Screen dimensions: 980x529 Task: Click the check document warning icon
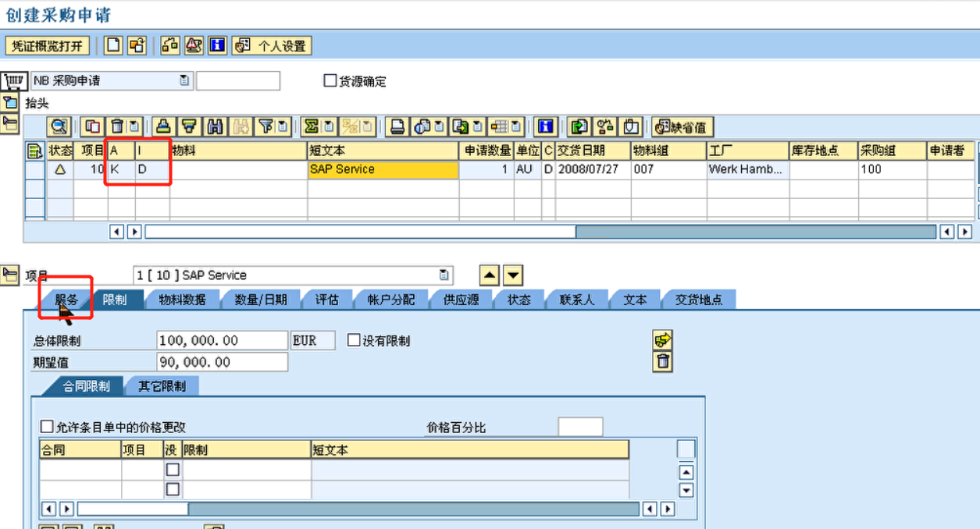(194, 45)
